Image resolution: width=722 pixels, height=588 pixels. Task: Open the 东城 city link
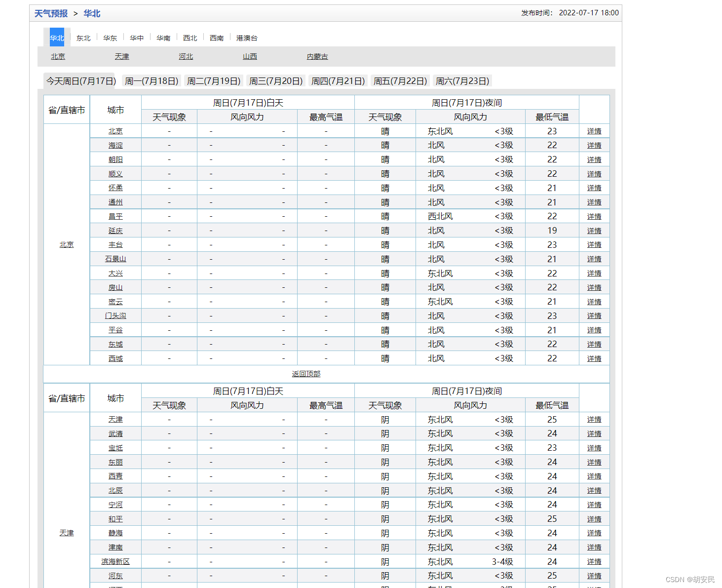click(115, 345)
